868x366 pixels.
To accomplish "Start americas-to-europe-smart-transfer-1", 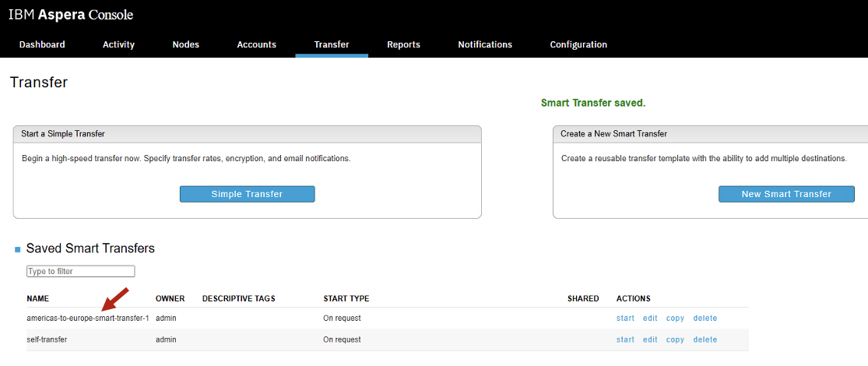I will 625,318.
